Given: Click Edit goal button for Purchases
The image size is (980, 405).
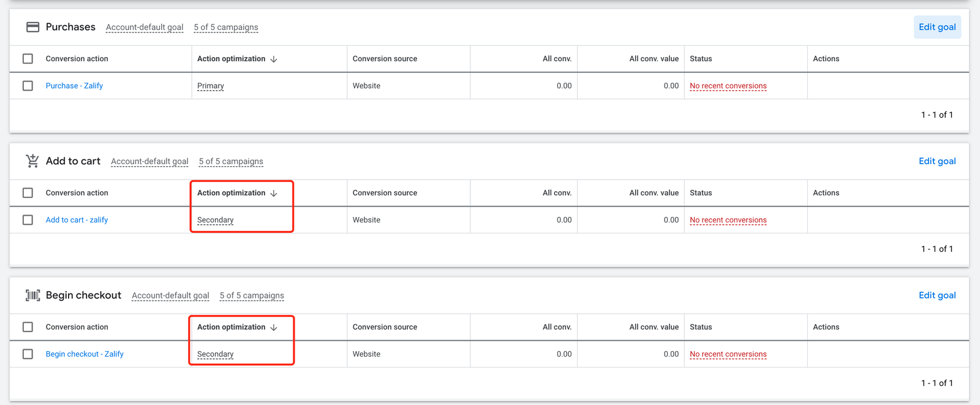Looking at the screenshot, I should 937,27.
